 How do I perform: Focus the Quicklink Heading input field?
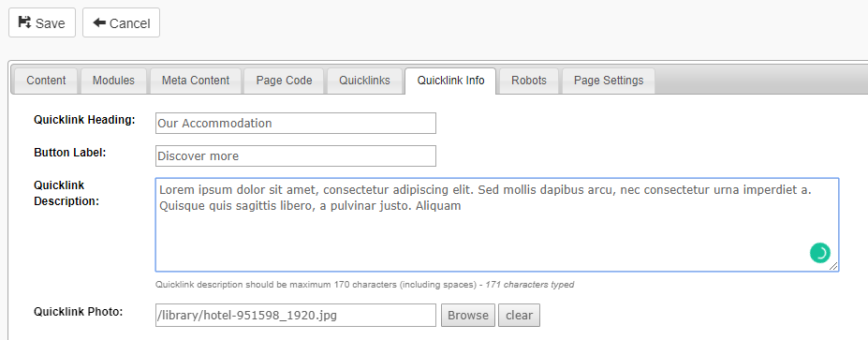point(296,123)
